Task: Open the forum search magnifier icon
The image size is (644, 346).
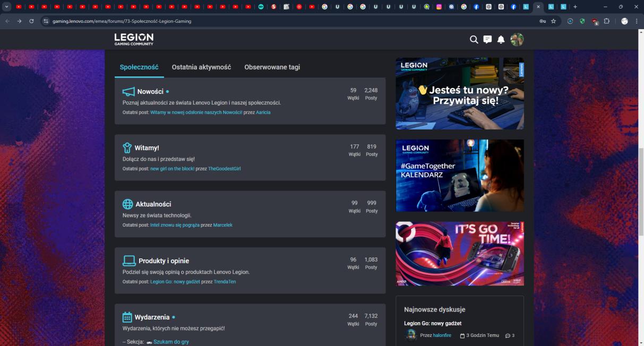Action: (x=473, y=39)
